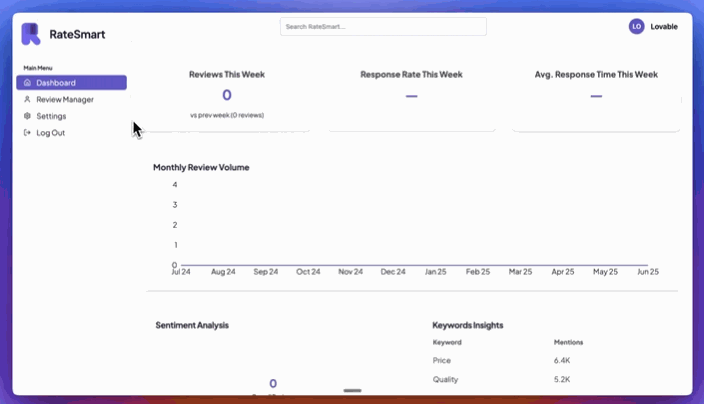Click the Mentions column header

click(568, 342)
